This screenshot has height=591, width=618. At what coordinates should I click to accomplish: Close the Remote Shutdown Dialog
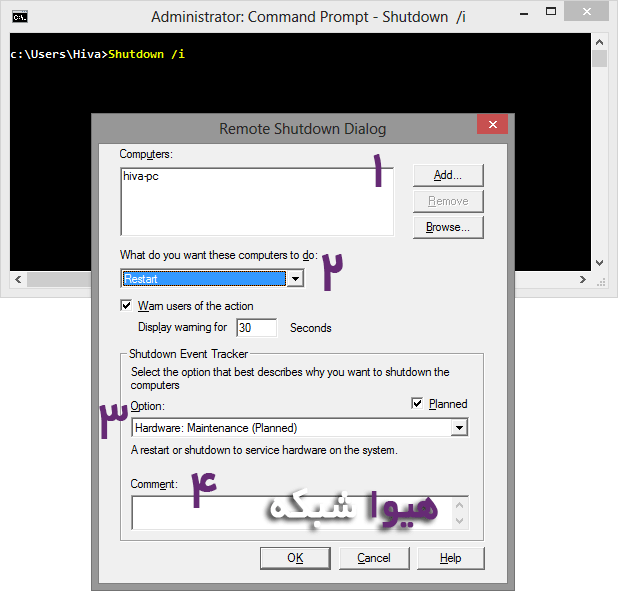click(491, 124)
